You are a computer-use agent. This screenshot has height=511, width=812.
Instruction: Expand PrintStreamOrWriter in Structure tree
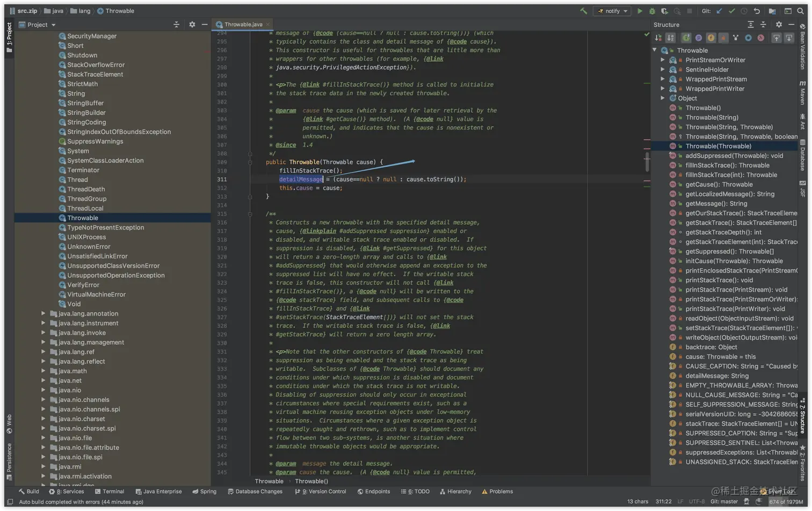(663, 60)
